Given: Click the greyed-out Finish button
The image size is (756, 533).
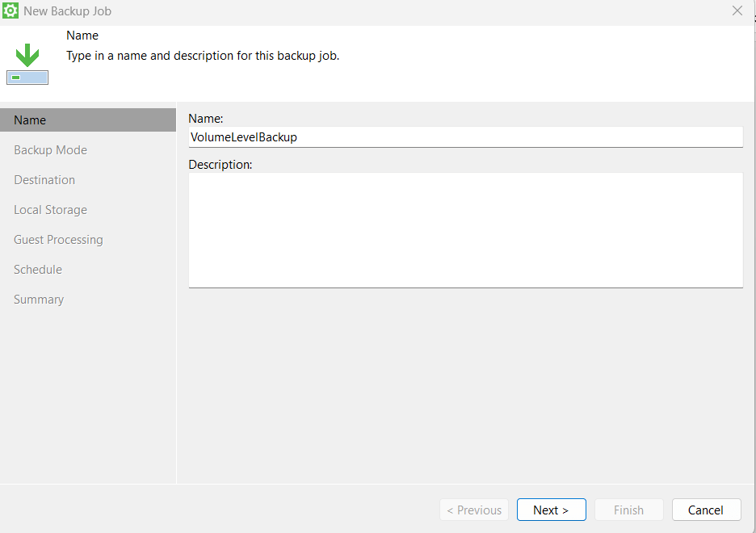Looking at the screenshot, I should pyautogui.click(x=628, y=510).
